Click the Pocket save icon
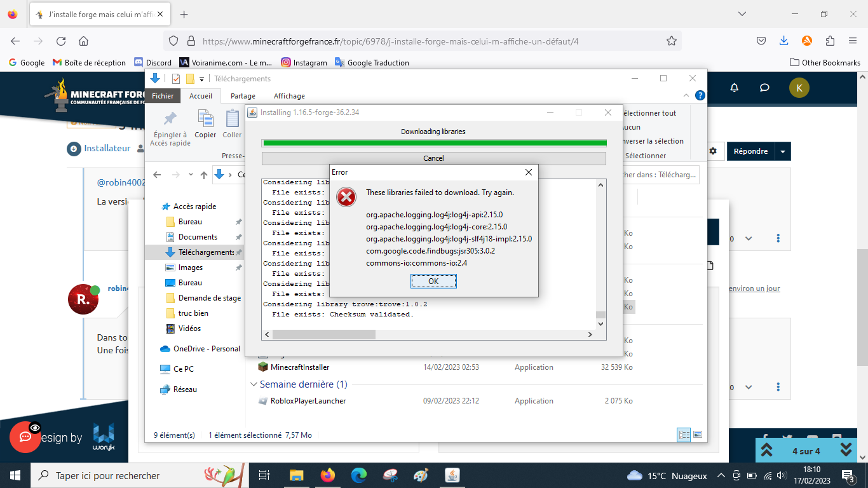The height and width of the screenshot is (488, 868). (x=761, y=41)
